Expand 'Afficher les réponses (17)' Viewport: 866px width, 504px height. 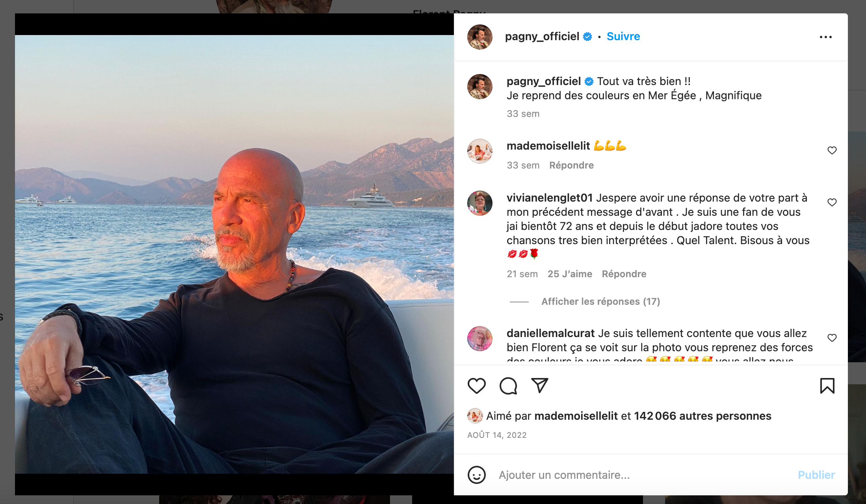pos(600,302)
